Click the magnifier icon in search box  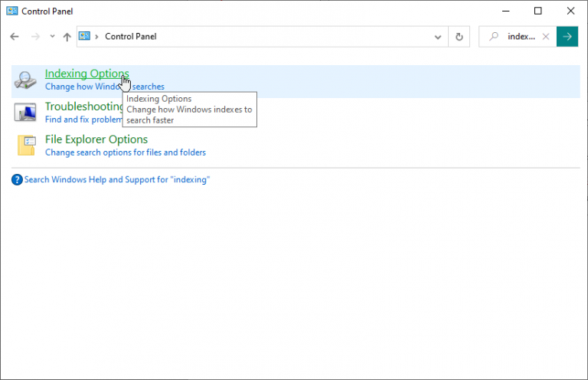tap(494, 36)
